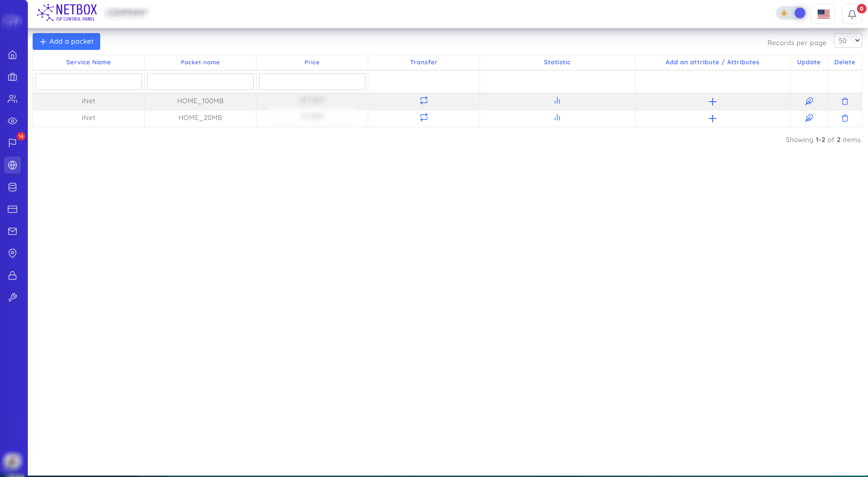
Task: Focus the Price filter input field
Action: tap(312, 82)
